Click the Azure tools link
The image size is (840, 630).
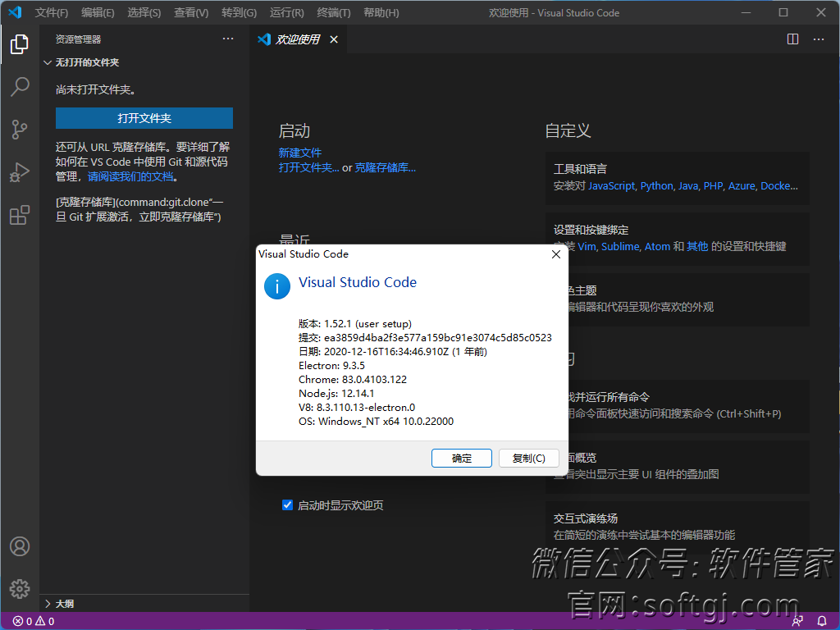pos(742,186)
